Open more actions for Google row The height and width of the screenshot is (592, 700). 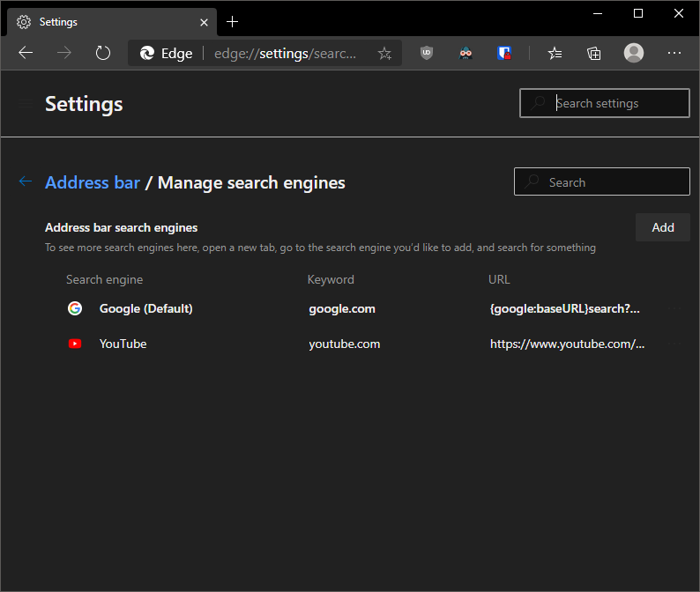pos(674,308)
